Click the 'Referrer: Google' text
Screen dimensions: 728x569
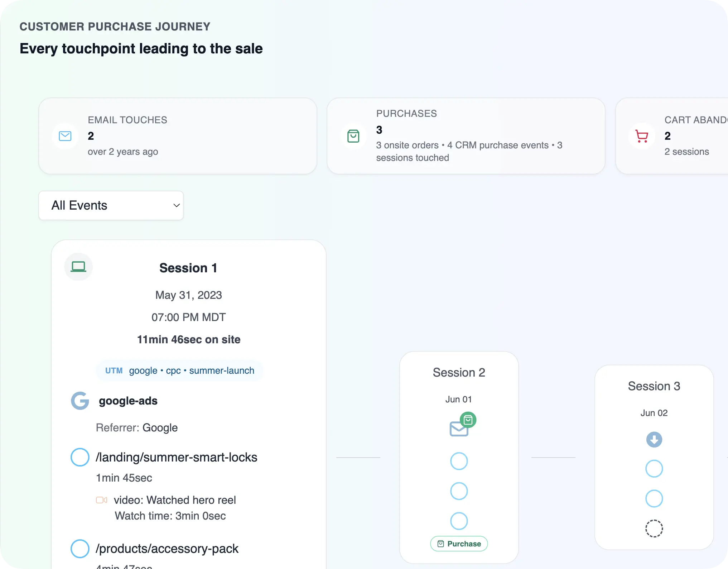pyautogui.click(x=137, y=428)
